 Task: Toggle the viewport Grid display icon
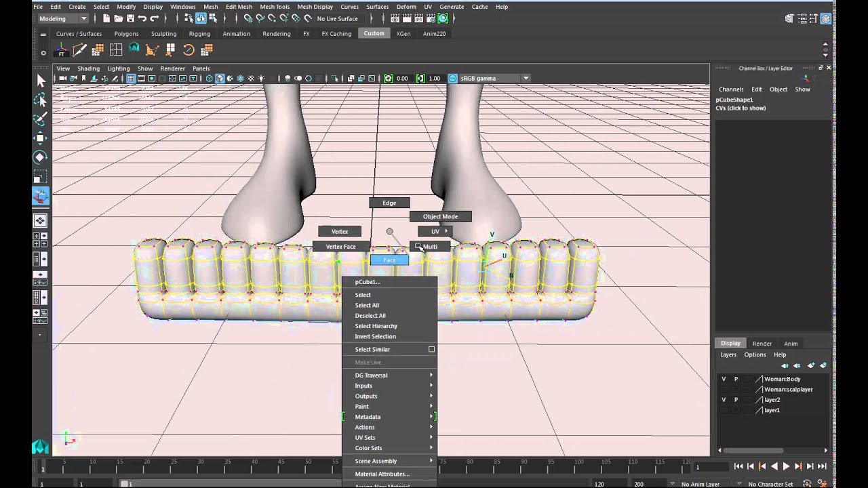[131, 79]
